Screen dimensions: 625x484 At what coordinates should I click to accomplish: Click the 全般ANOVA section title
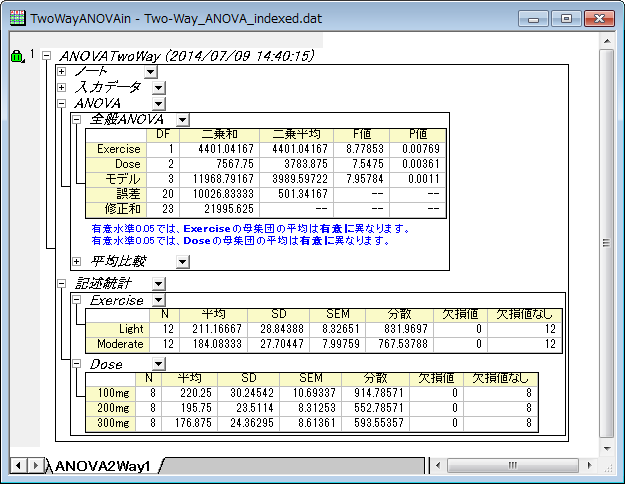click(127, 119)
